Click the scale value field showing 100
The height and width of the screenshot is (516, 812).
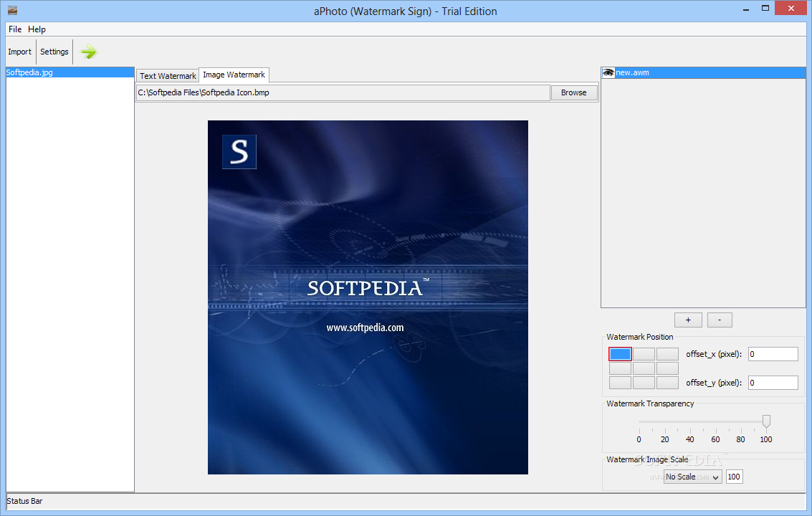pos(735,477)
